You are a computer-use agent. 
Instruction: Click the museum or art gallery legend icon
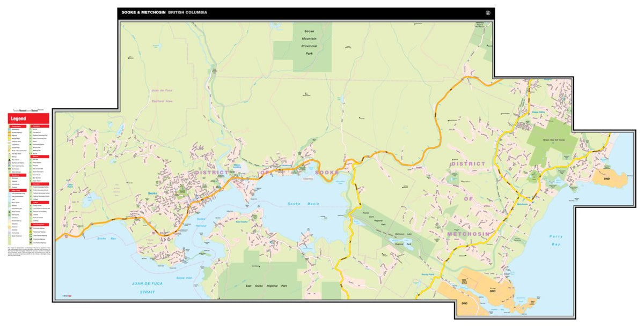31,211
